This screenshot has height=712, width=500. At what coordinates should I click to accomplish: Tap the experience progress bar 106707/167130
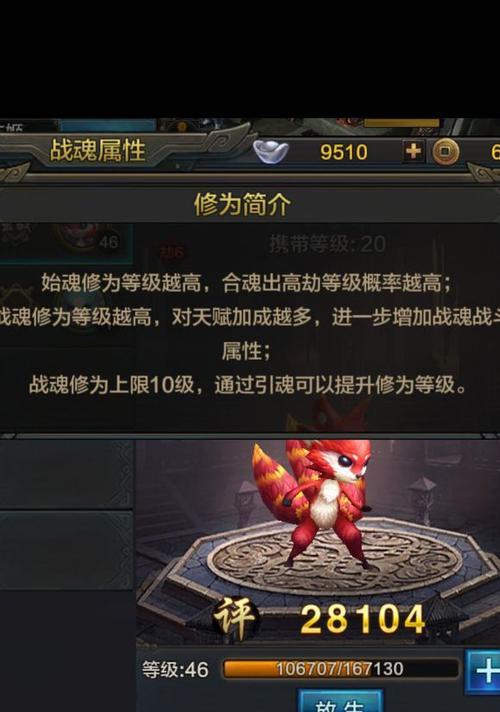[340, 669]
